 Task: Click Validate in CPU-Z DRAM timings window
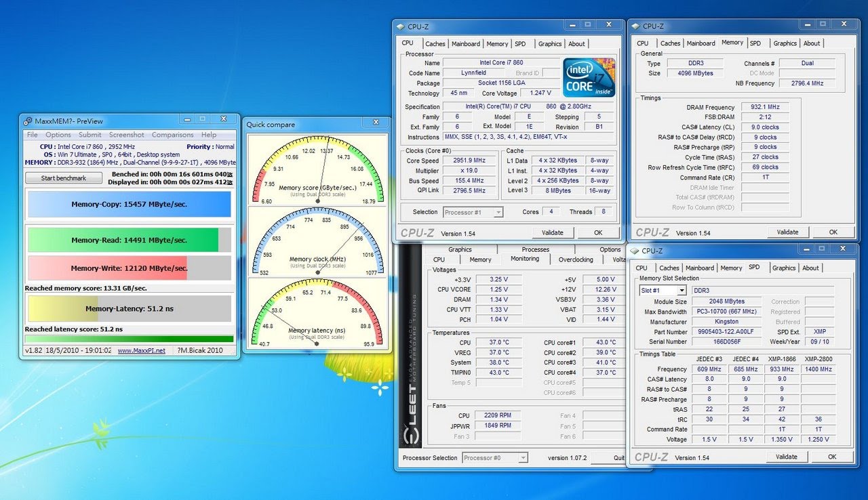[x=788, y=232]
